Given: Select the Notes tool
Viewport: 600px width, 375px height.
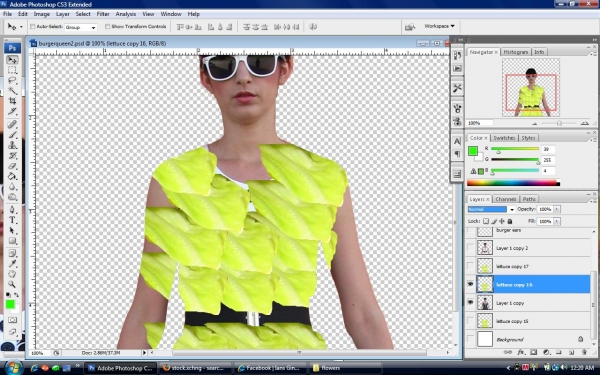Looking at the screenshot, I should (12, 253).
